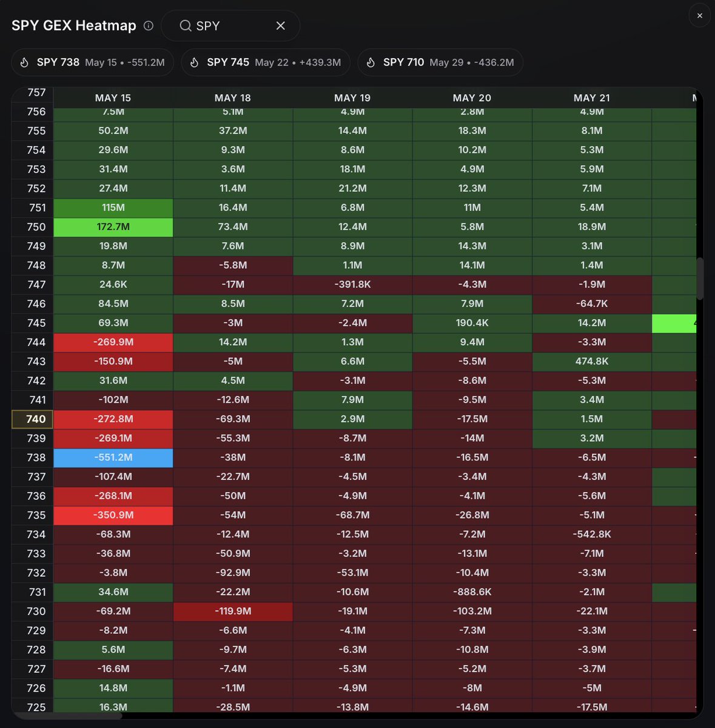This screenshot has width=715, height=728.
Task: Click the flame icon on SPY 738 chip
Action: coord(24,62)
